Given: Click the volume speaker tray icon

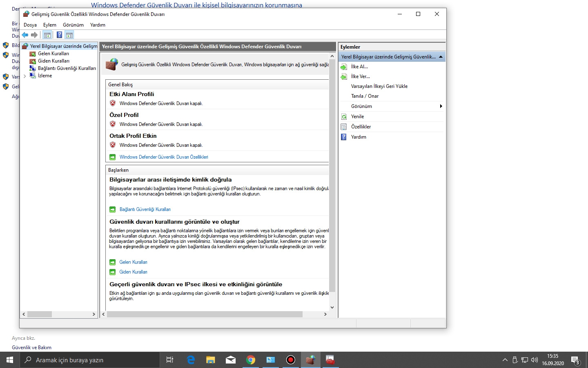Looking at the screenshot, I should click(535, 360).
